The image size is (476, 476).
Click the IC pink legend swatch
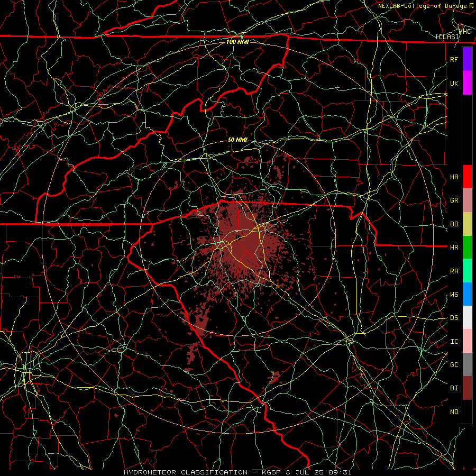tap(467, 341)
